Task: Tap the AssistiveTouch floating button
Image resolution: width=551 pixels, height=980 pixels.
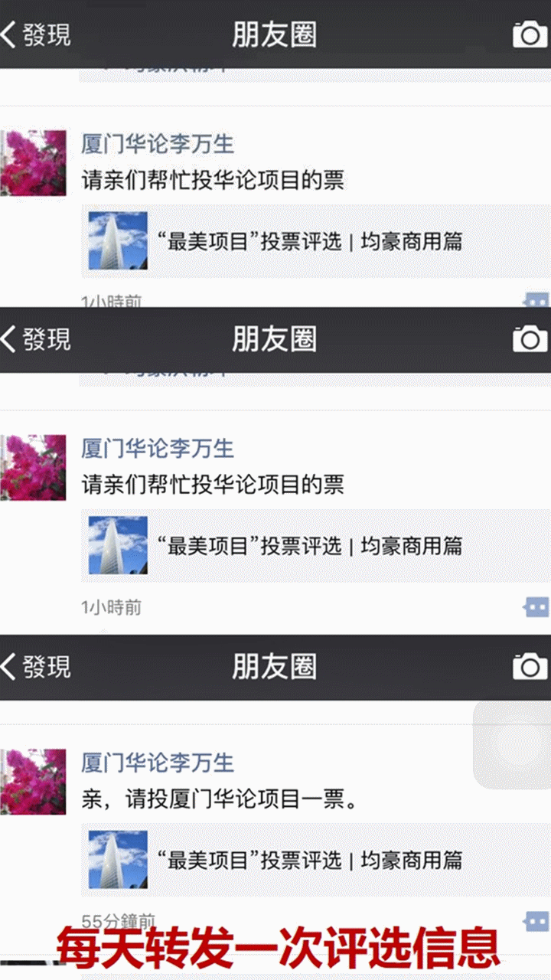Action: click(511, 744)
